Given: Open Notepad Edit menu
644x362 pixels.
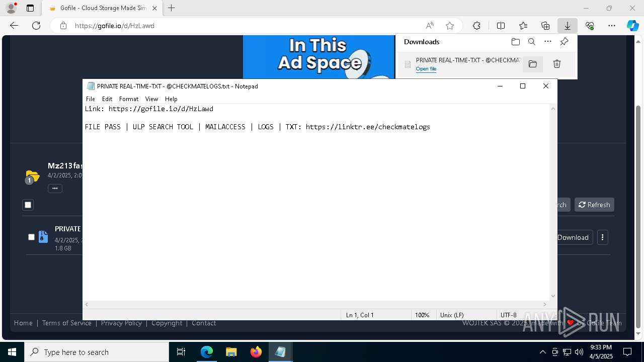Looking at the screenshot, I should pyautogui.click(x=107, y=99).
